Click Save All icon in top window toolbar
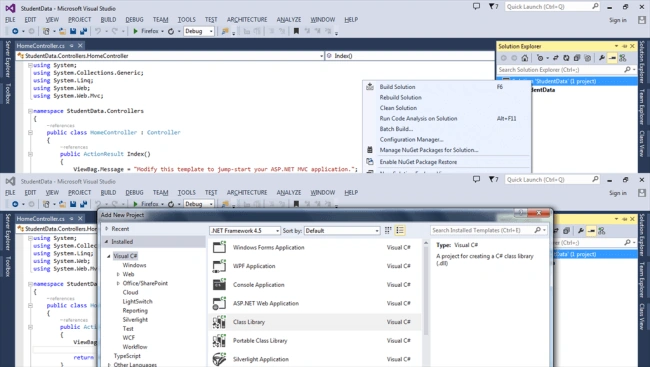The height and width of the screenshot is (367, 650). 83,31
